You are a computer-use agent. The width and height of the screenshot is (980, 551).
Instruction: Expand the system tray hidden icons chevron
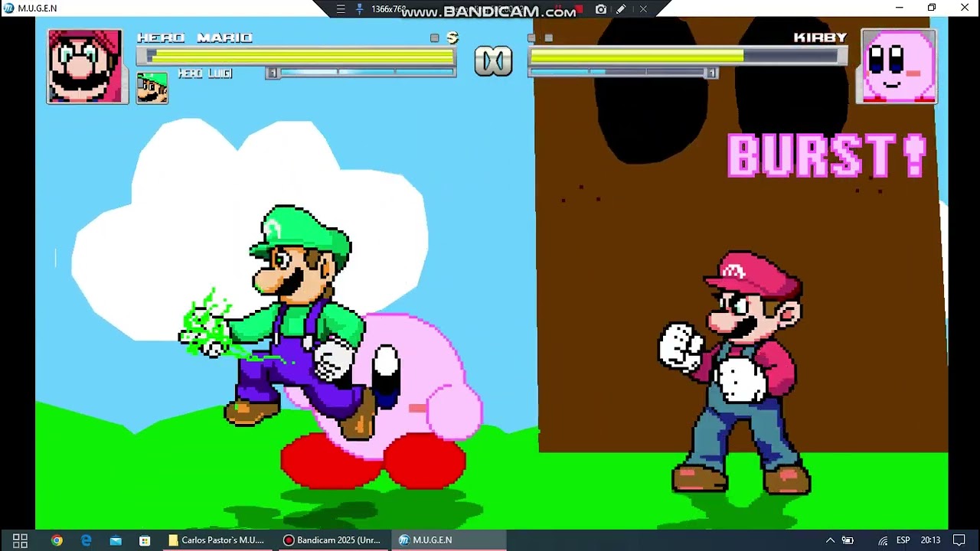pyautogui.click(x=830, y=540)
